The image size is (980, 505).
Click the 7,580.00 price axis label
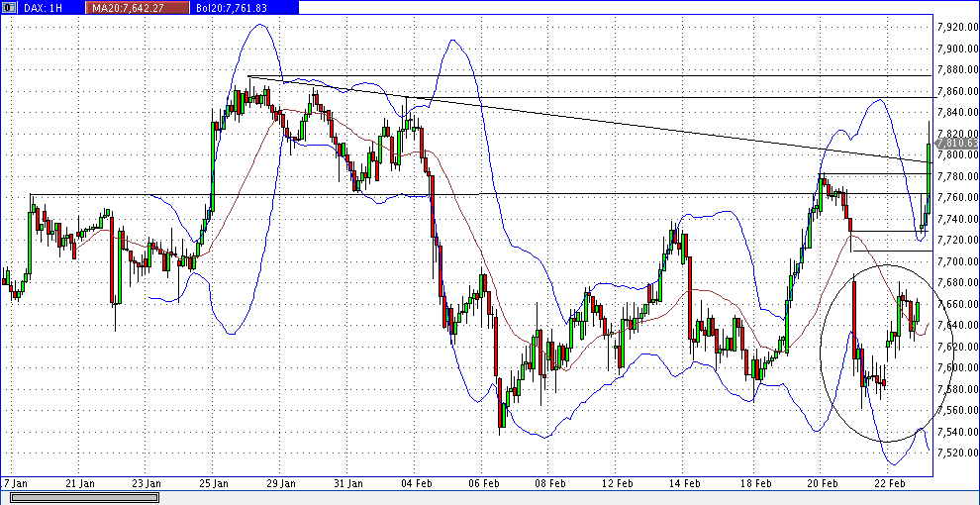click(x=956, y=389)
